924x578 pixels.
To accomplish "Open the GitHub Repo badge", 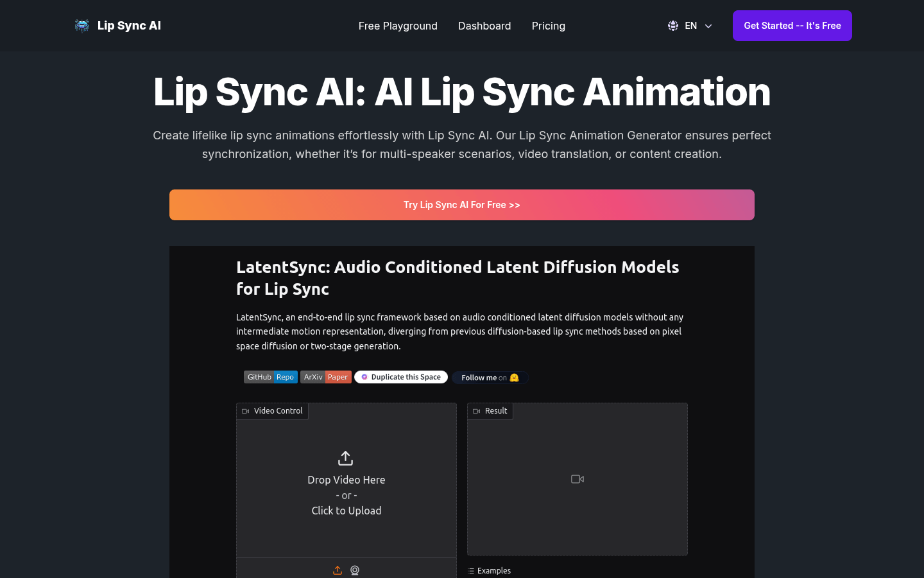I will pos(271,377).
